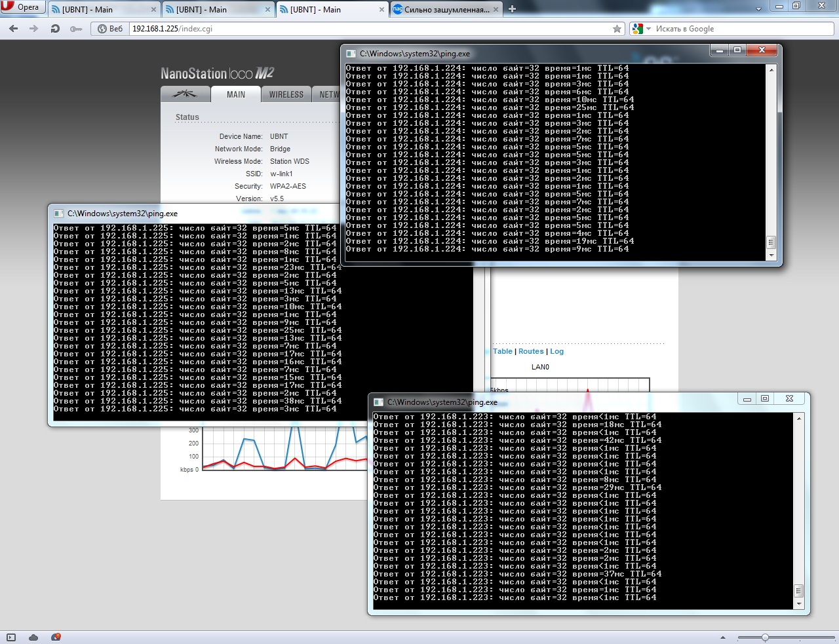
Task: Click the address bar showing 192.168.1.225
Action: [367, 29]
